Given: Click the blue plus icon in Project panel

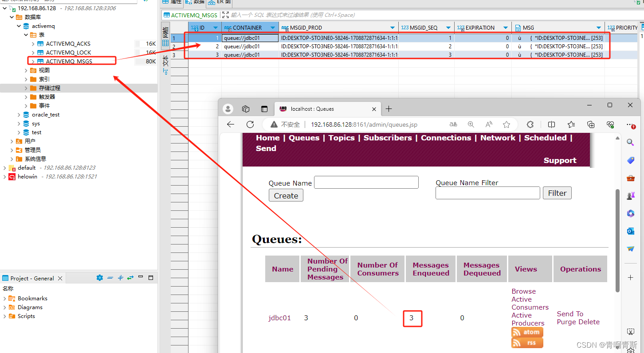Looking at the screenshot, I should coord(120,278).
